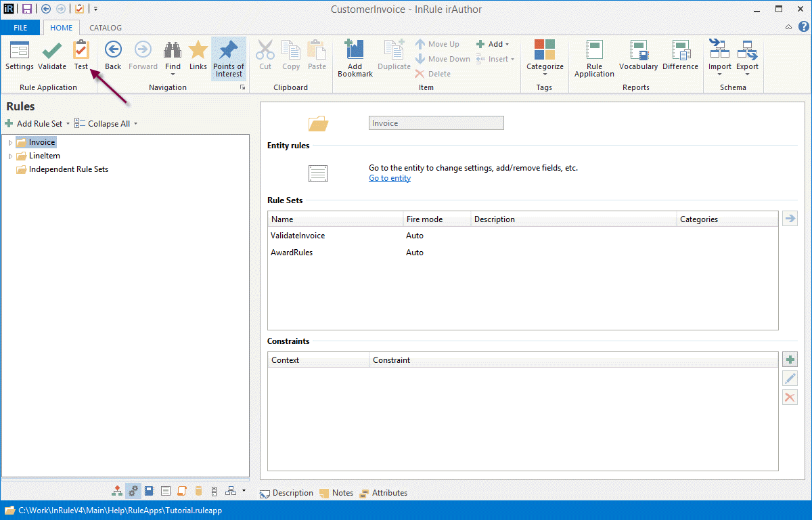
Task: Select the ValidateInvoice rule set row
Action: [x=298, y=236]
